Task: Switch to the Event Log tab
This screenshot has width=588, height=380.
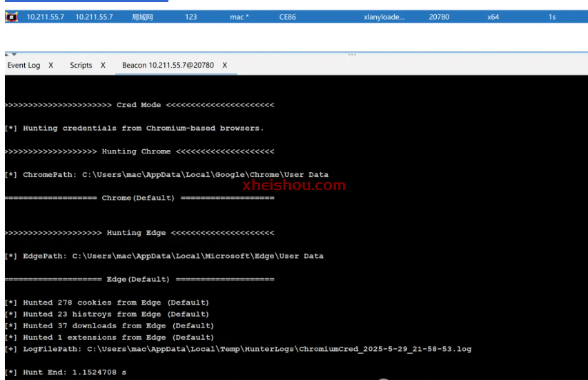Action: click(23, 66)
